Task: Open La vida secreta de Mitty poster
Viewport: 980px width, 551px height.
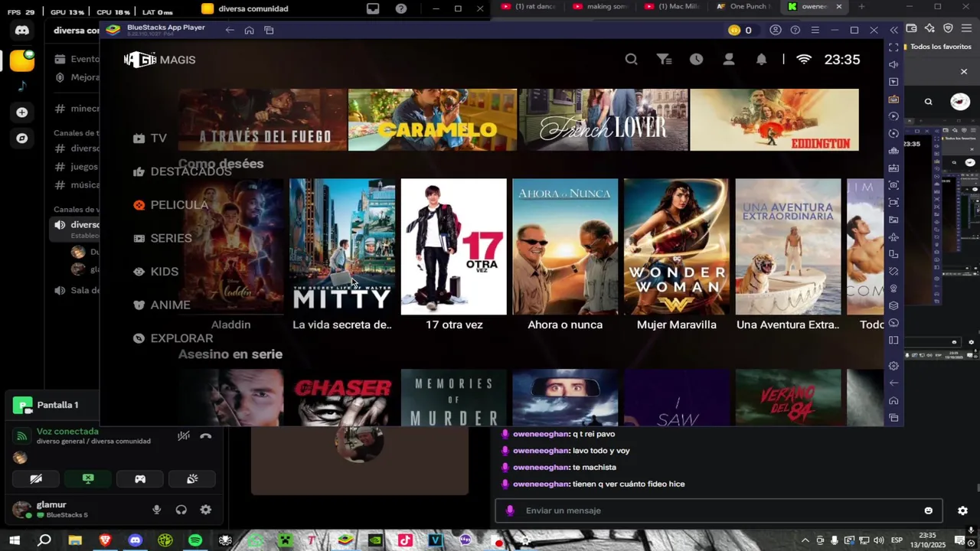Action: pyautogui.click(x=342, y=246)
